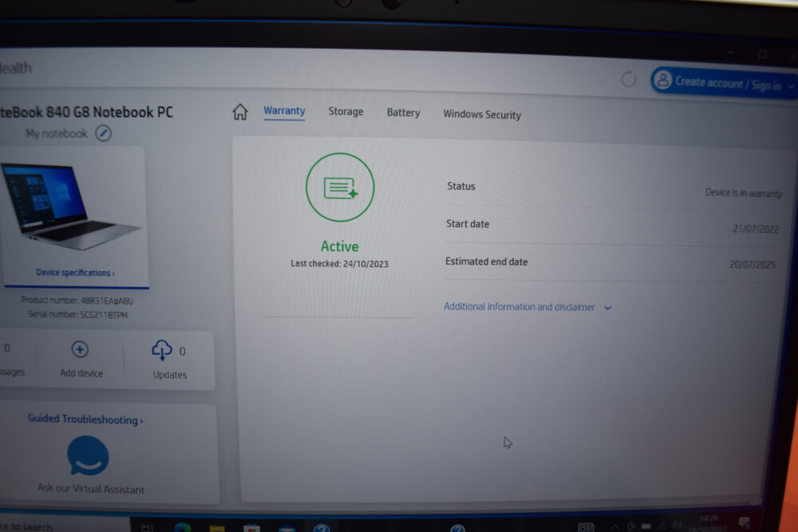Open the notification center icon in the tray
Image resolution: width=798 pixels, height=532 pixels.
744,522
